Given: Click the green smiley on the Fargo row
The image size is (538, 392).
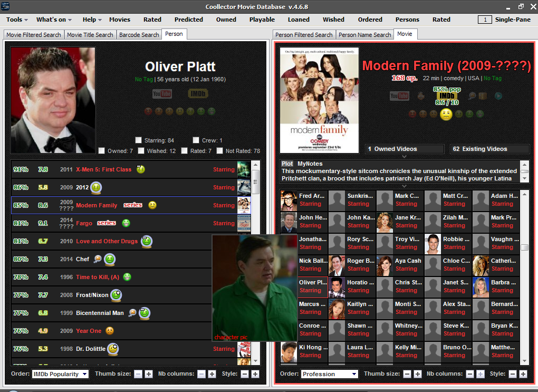Looking at the screenshot, I should [x=126, y=223].
